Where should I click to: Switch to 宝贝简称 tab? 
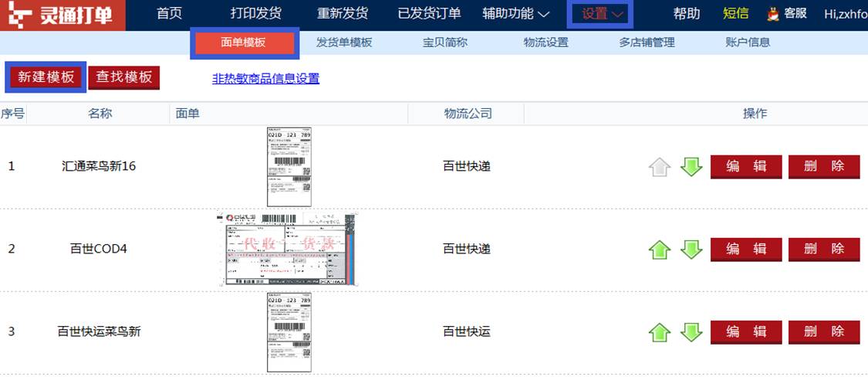coord(444,42)
